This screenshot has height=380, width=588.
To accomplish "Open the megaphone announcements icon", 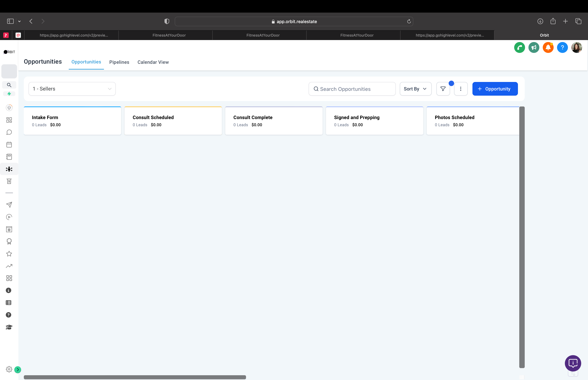I will [x=534, y=47].
